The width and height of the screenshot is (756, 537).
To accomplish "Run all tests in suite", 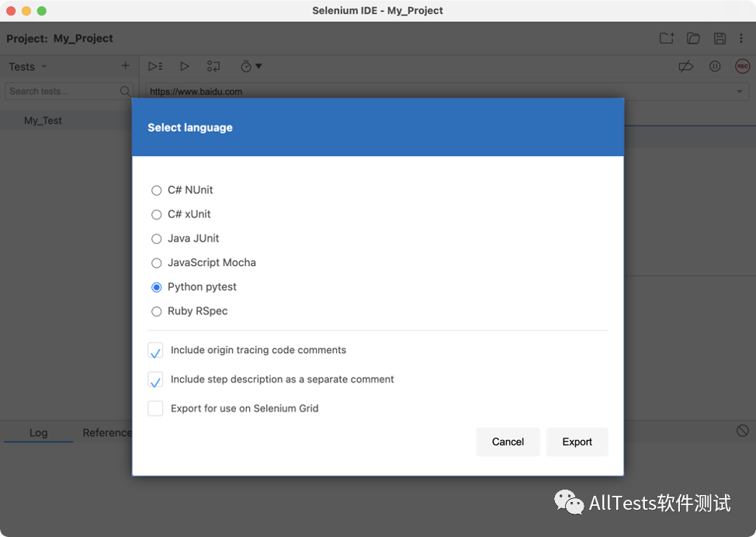I will pos(155,66).
